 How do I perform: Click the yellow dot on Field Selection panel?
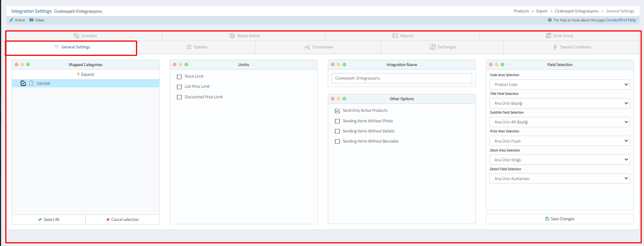[496, 64]
